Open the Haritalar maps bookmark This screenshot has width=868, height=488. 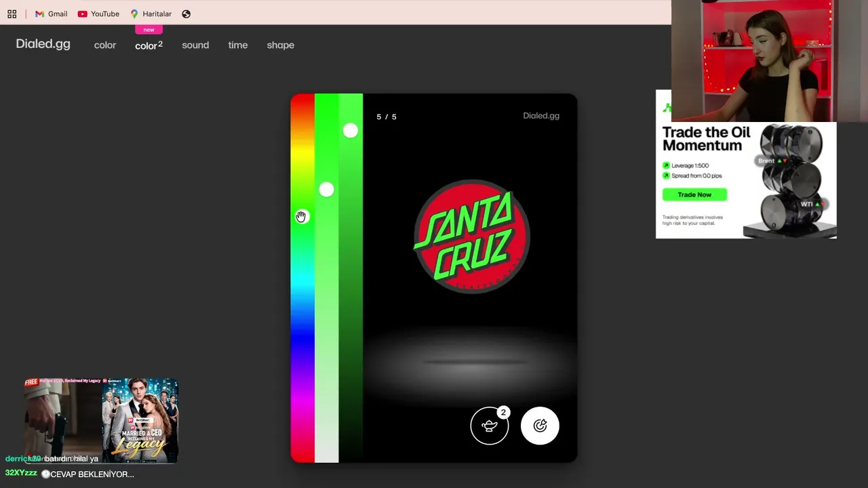151,14
